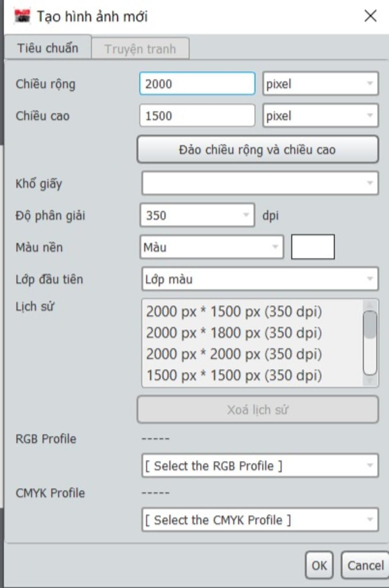
Task: Click the Chiều rộng width input field
Action: click(x=197, y=84)
